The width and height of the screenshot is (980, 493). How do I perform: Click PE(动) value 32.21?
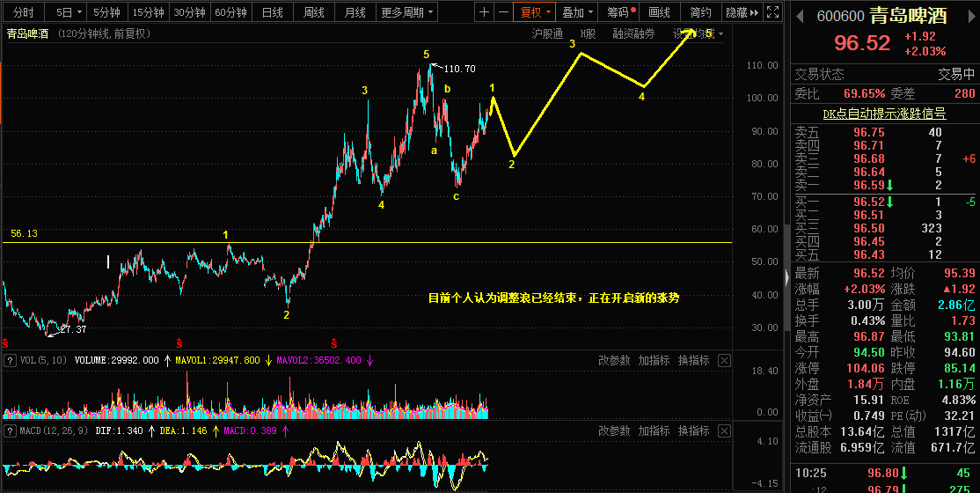click(960, 415)
